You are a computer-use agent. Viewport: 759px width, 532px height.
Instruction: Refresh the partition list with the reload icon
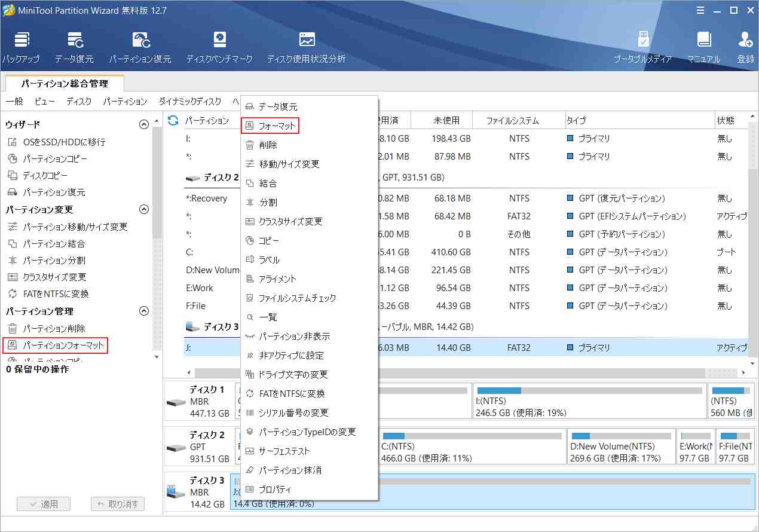pyautogui.click(x=173, y=121)
